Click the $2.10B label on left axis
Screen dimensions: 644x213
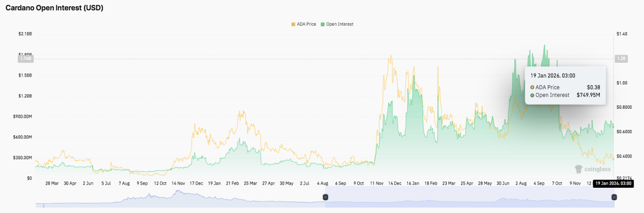pyautogui.click(x=25, y=34)
